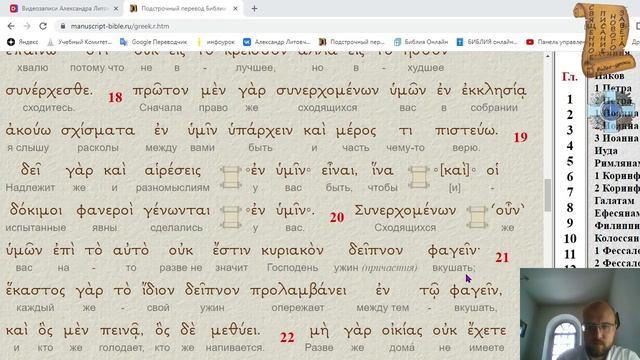Screen dimensions: 640x360
Task: Click the scroll icon before [καὶ]
Action: pyautogui.click(x=418, y=177)
